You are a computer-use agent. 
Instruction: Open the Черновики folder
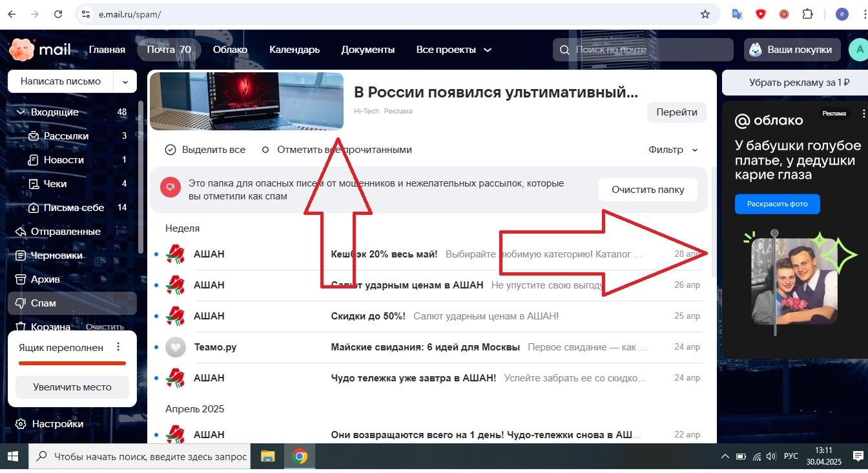56,256
